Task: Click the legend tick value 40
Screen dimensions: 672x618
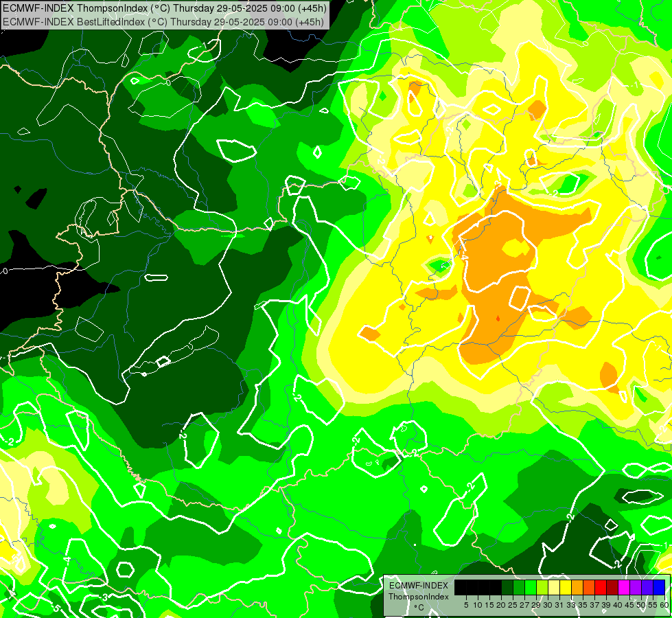Action: tap(618, 605)
